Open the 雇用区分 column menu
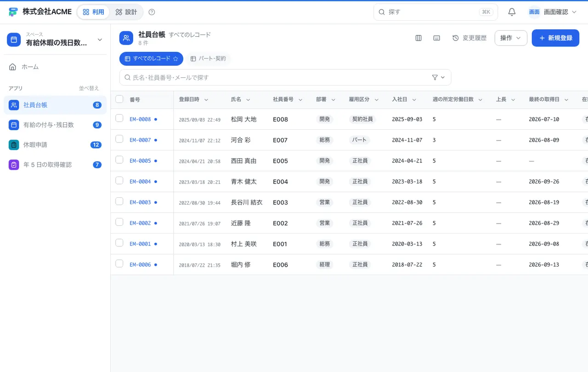Viewport: 588px width, 372px height. pos(376,100)
